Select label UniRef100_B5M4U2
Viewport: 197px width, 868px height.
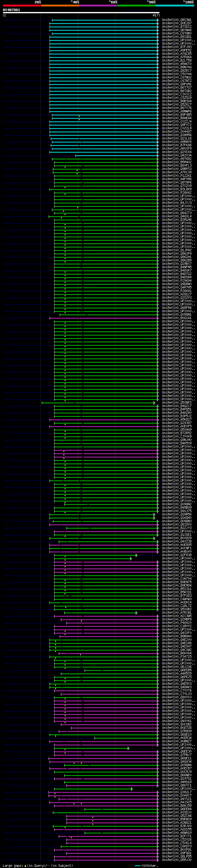177,162
